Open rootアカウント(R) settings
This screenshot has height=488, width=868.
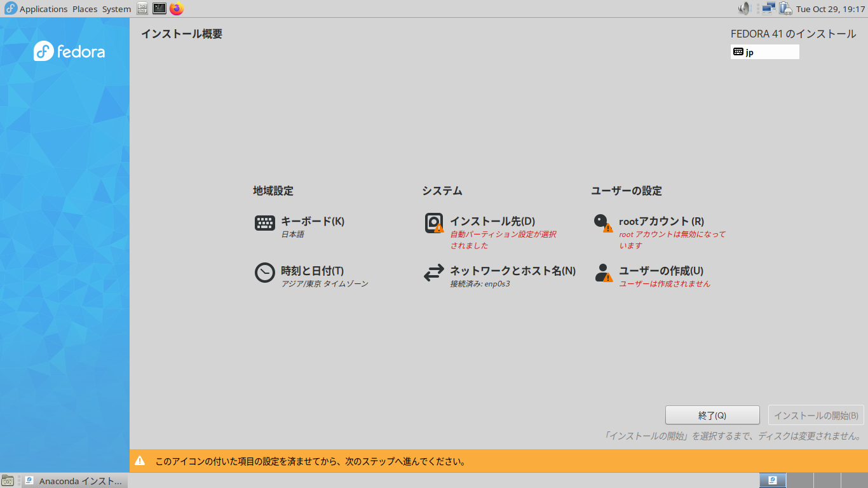[661, 221]
